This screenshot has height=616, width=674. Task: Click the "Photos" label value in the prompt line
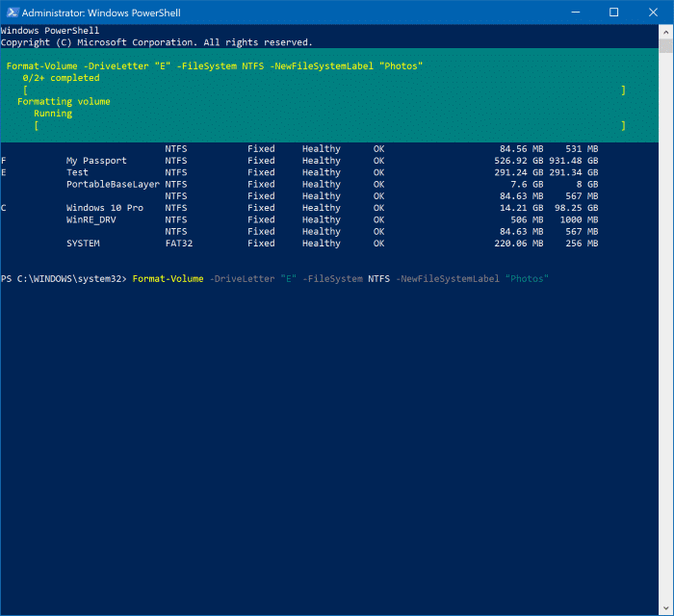pos(527,279)
